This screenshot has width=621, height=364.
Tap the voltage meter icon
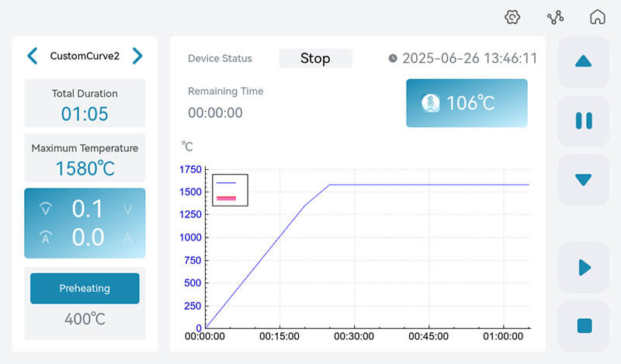coord(46,209)
